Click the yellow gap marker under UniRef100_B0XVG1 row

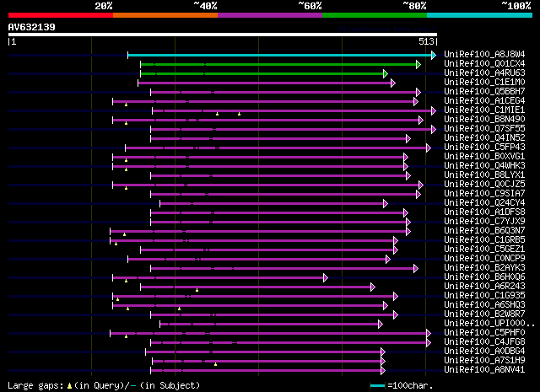click(126, 160)
